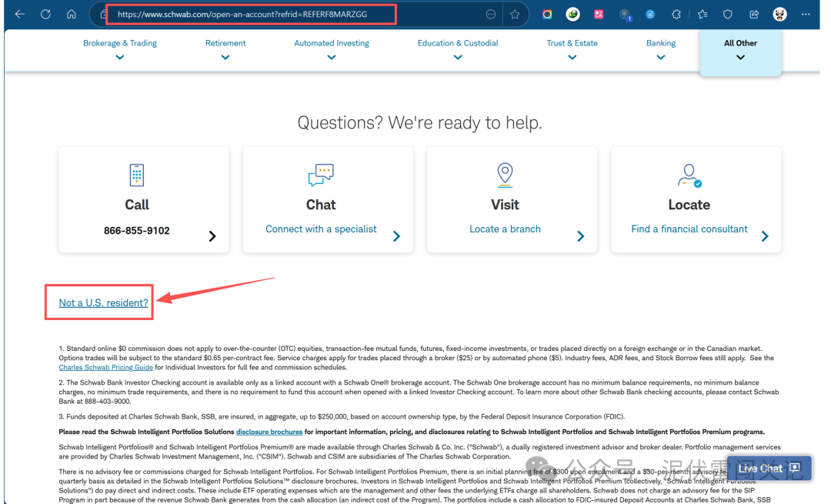831x504 pixels.
Task: Open the disclosure brochures link
Action: [x=269, y=432]
